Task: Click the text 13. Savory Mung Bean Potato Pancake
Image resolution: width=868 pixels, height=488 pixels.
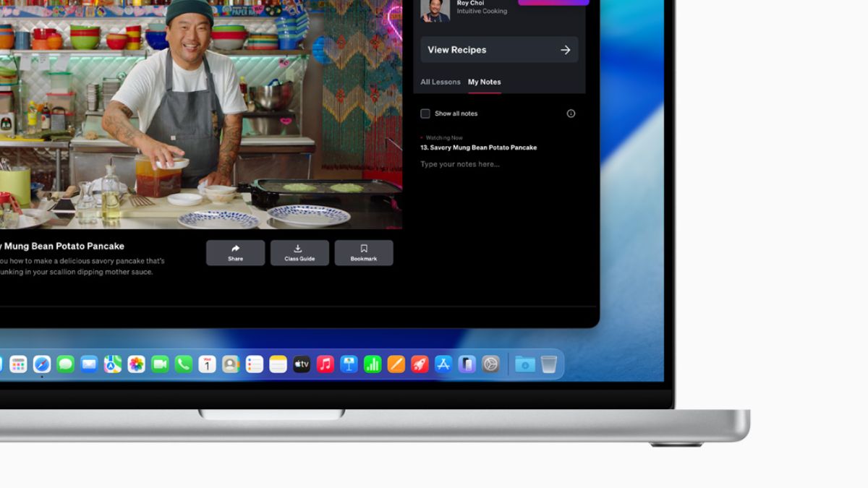Action: (479, 147)
